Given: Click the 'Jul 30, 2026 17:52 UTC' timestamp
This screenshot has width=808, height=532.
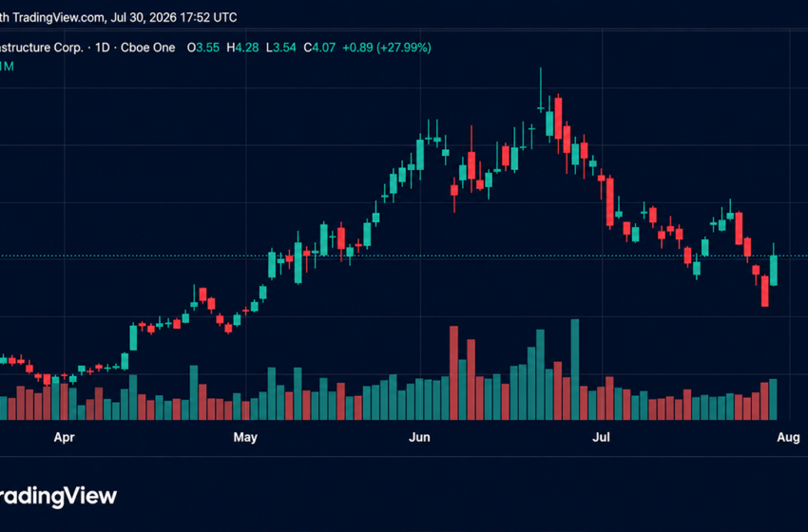Looking at the screenshot, I should click(x=174, y=17).
